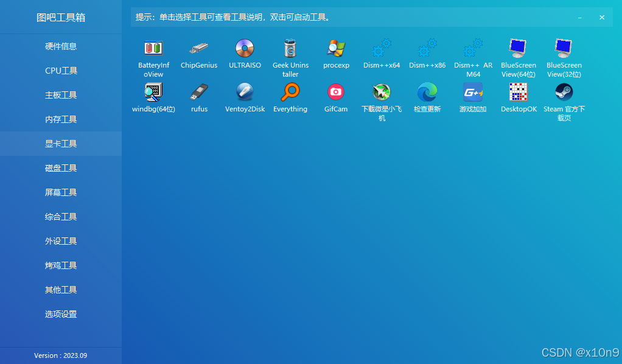Open the 磁盘工具 category
The width and height of the screenshot is (622, 364).
(61, 168)
